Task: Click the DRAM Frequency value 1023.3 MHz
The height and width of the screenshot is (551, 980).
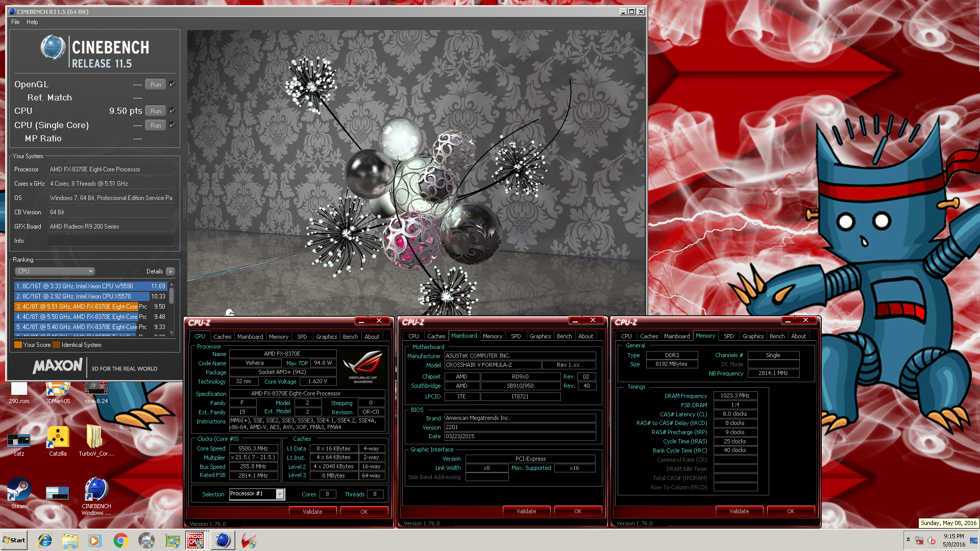Action: (735, 395)
